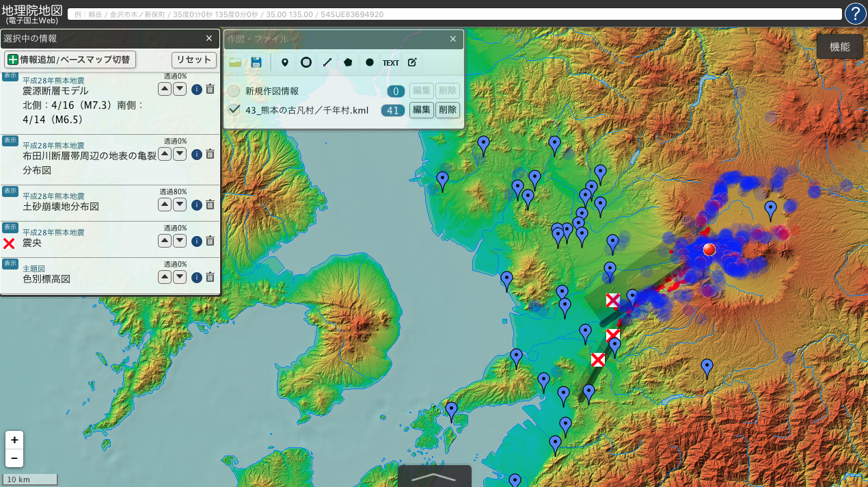The image size is (868, 487).
Task: Show info for 土砂崩壊地分布図 layer
Action: click(x=197, y=205)
